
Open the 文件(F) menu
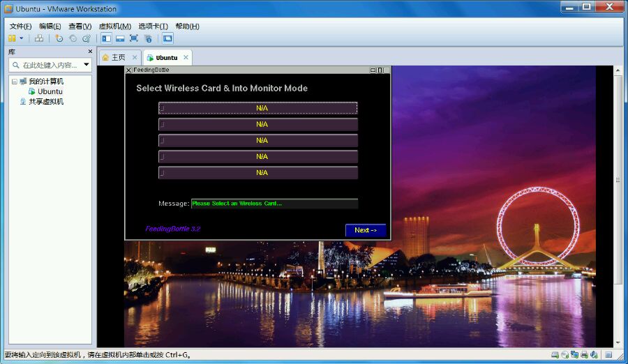tap(20, 26)
